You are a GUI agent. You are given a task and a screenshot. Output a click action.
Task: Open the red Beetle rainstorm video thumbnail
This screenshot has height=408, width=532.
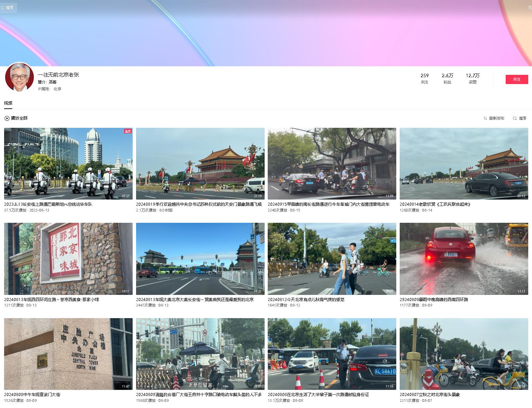464,259
